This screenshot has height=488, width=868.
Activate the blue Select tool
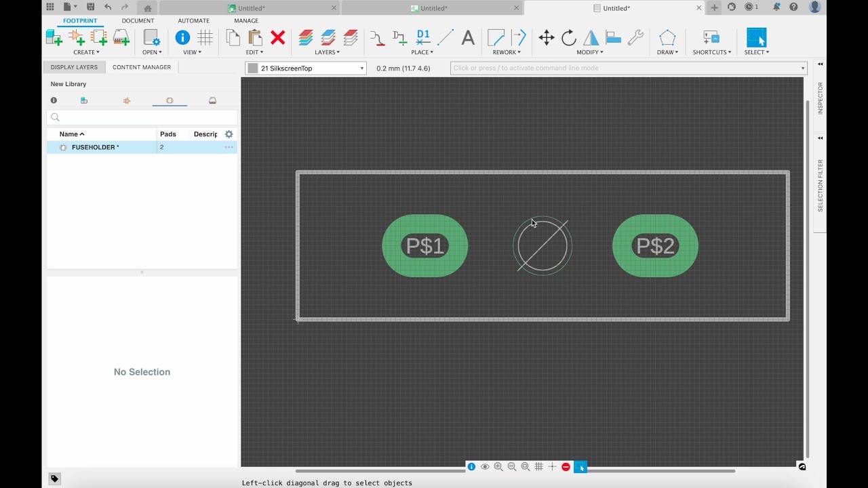coord(756,37)
